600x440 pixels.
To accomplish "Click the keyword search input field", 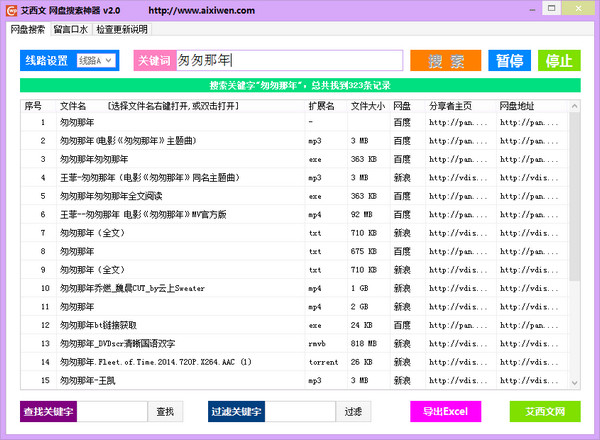I will 290,61.
